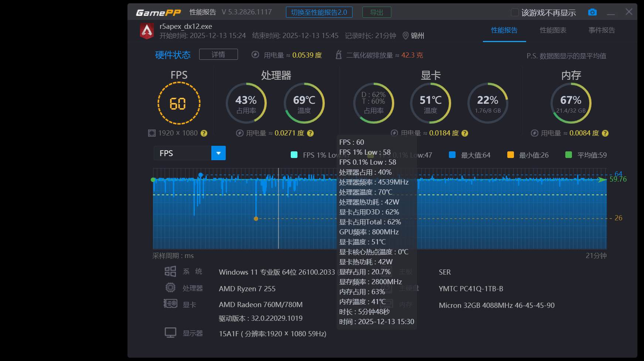Click the blue maximum point on the FPS chart
Image resolution: width=644 pixels, height=361 pixels.
point(201,175)
